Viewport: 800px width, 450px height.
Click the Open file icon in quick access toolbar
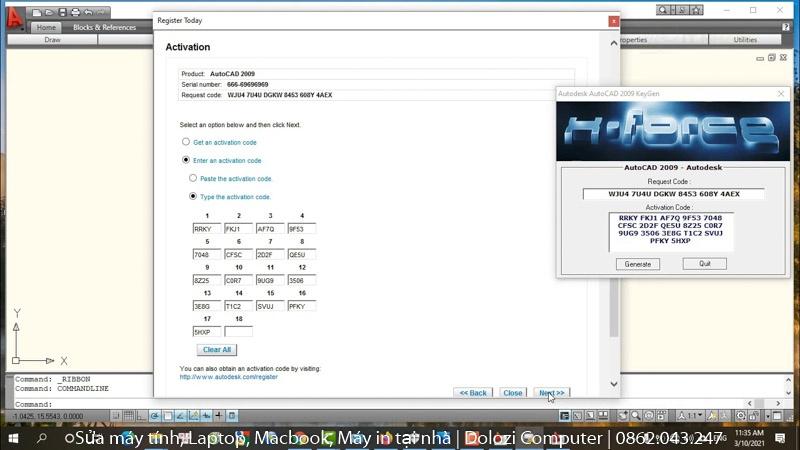pyautogui.click(x=49, y=12)
